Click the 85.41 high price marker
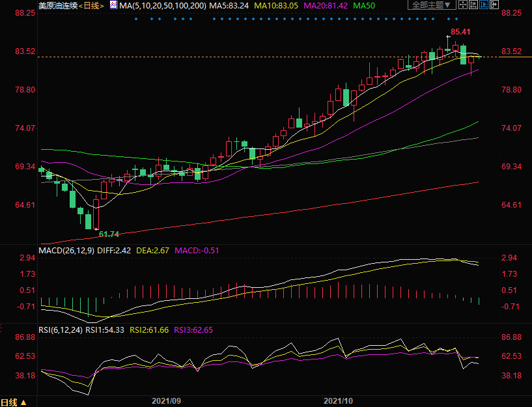Image resolution: width=532 pixels, height=407 pixels. pyautogui.click(x=460, y=31)
